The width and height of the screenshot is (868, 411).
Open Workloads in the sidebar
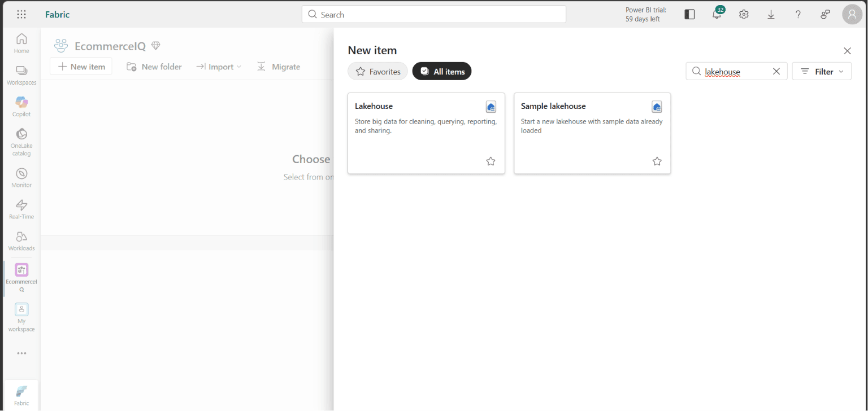(x=21, y=241)
